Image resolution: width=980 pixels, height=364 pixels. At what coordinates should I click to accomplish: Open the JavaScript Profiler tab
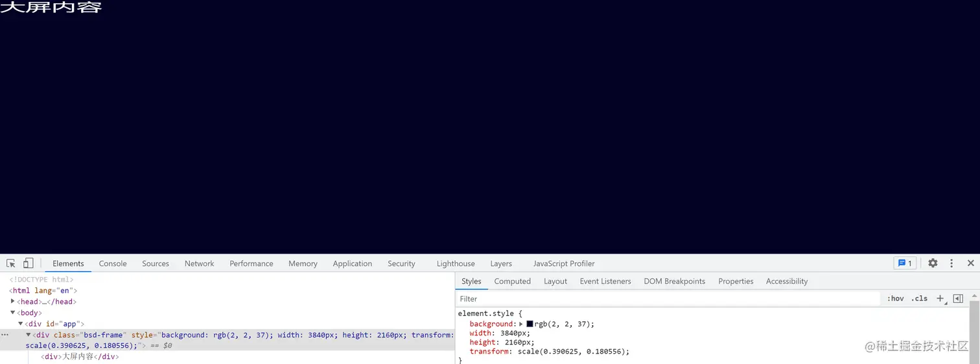(564, 263)
